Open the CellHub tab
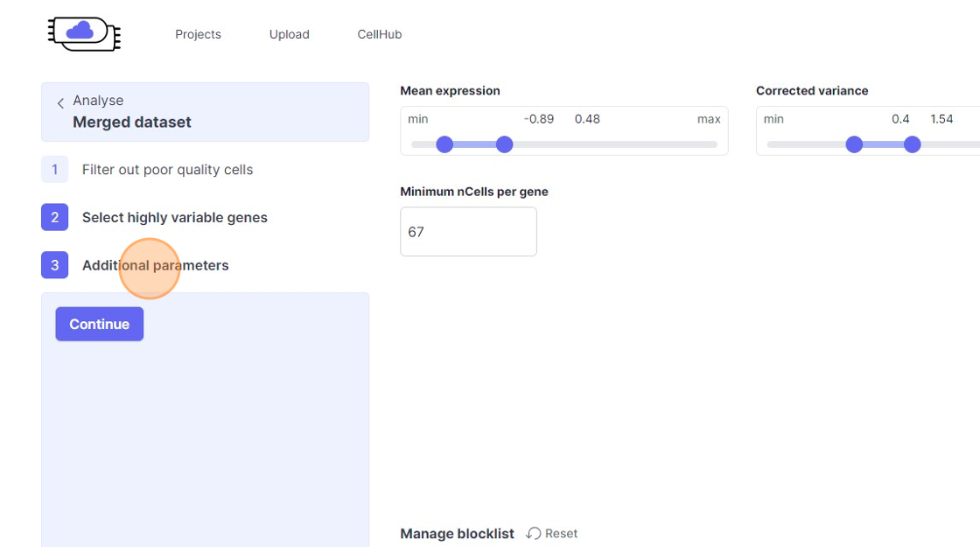 point(380,34)
